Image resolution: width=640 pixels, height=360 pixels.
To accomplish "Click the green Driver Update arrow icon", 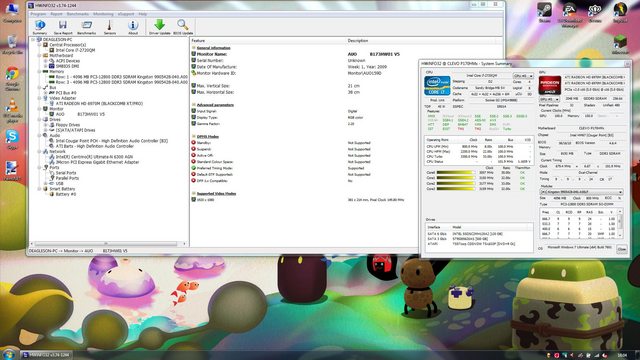I will point(160,24).
